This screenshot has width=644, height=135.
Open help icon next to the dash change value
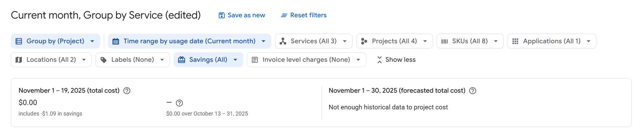coord(179,103)
